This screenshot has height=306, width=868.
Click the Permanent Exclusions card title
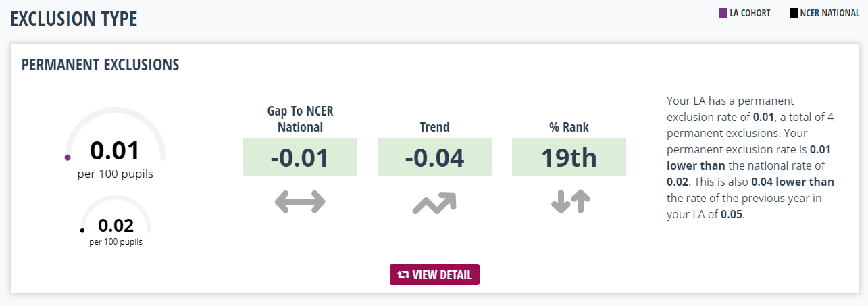pos(101,65)
